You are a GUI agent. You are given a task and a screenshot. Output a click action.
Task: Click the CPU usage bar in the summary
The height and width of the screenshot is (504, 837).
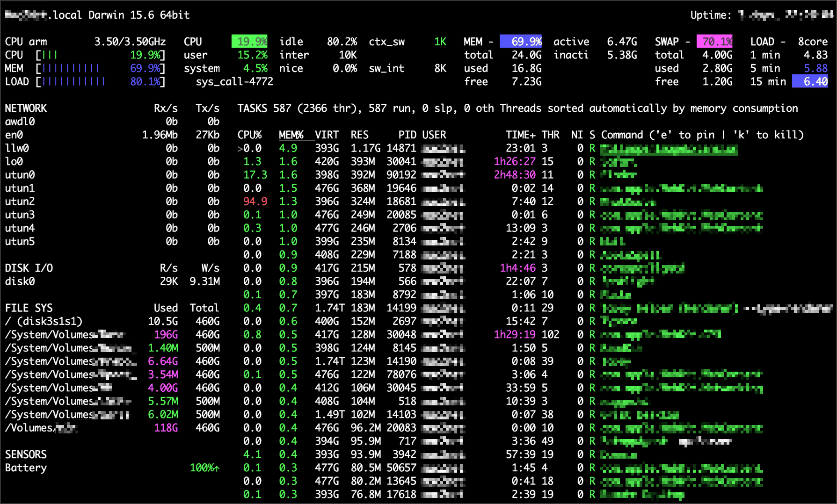(100, 55)
